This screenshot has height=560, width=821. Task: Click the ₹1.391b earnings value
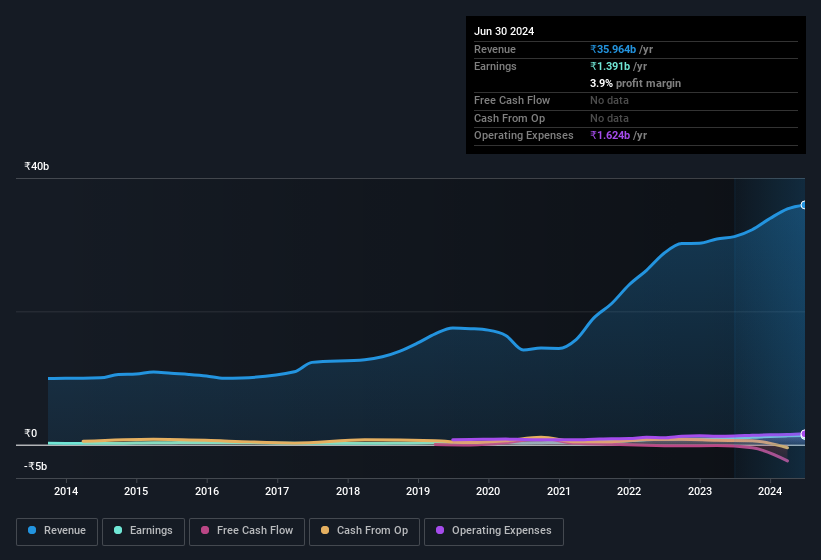610,66
